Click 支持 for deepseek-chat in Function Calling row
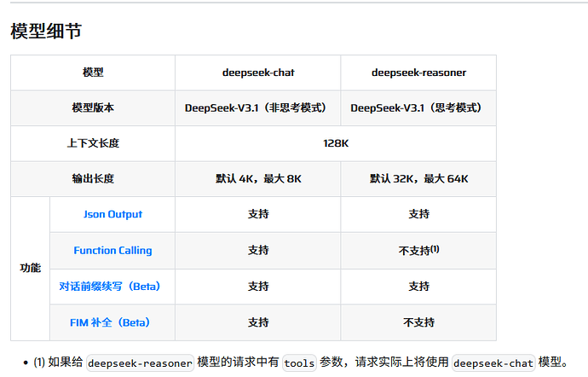This screenshot has width=588, height=377. pos(258,250)
